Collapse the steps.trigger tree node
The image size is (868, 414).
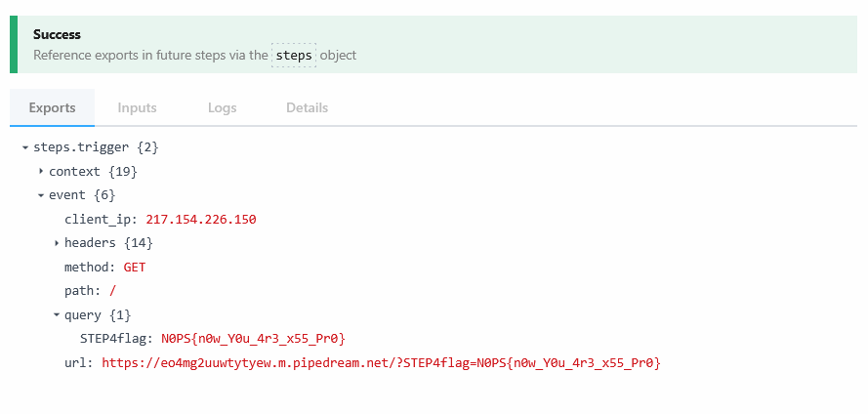(x=25, y=147)
